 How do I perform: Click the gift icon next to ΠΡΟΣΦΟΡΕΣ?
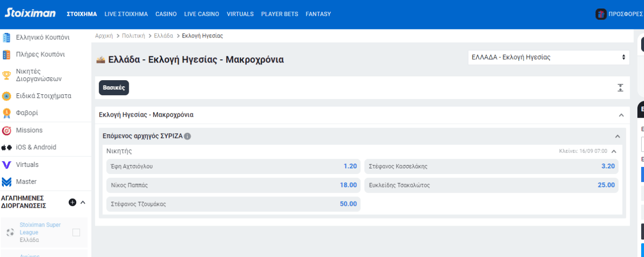click(x=601, y=14)
